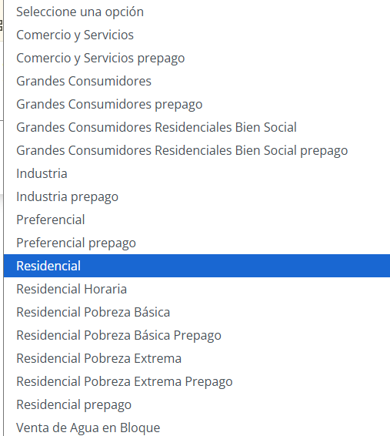390x436 pixels.
Task: Select the 'Preferencial' tariff
Action: tap(197, 220)
